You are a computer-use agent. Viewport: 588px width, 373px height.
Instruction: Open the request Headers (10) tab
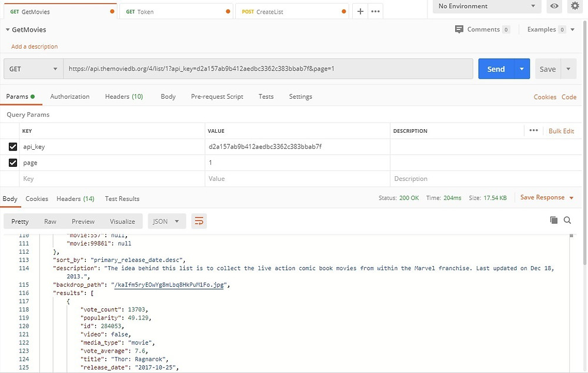tap(123, 96)
